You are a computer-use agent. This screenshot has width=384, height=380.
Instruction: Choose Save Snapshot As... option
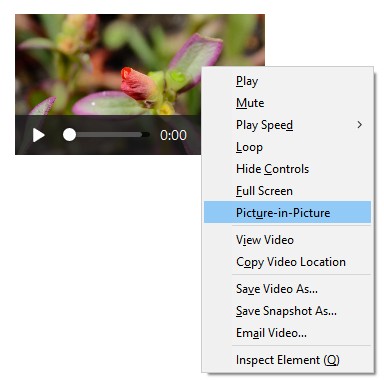pyautogui.click(x=287, y=311)
